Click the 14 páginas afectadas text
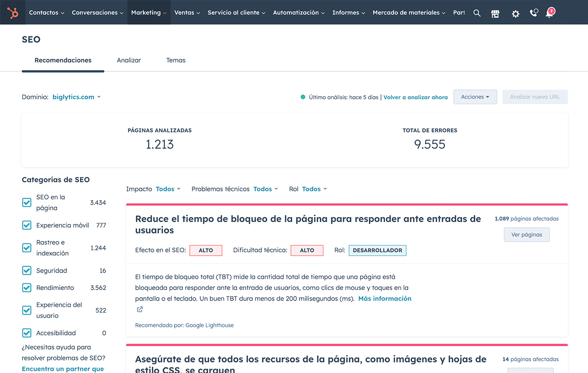588x373 pixels. [x=531, y=359]
